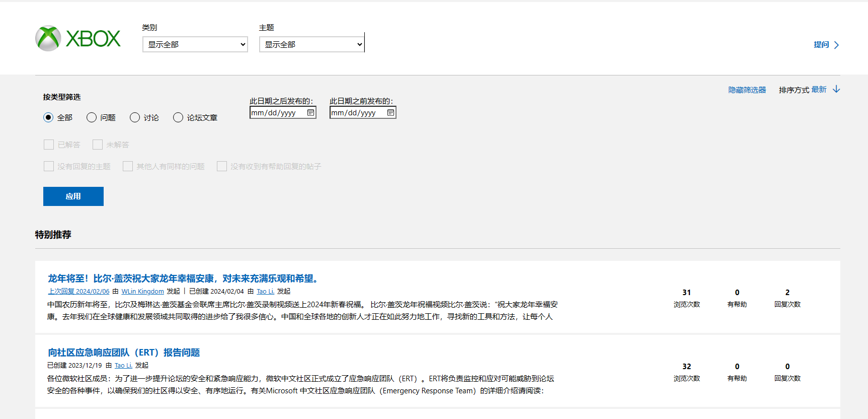Click the sort direction down arrow
The width and height of the screenshot is (868, 419).
(x=836, y=89)
